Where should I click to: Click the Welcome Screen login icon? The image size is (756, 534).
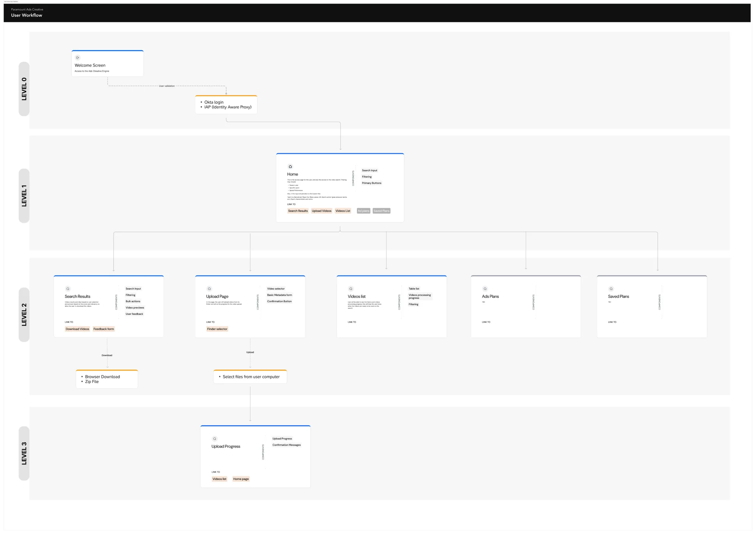(x=77, y=58)
